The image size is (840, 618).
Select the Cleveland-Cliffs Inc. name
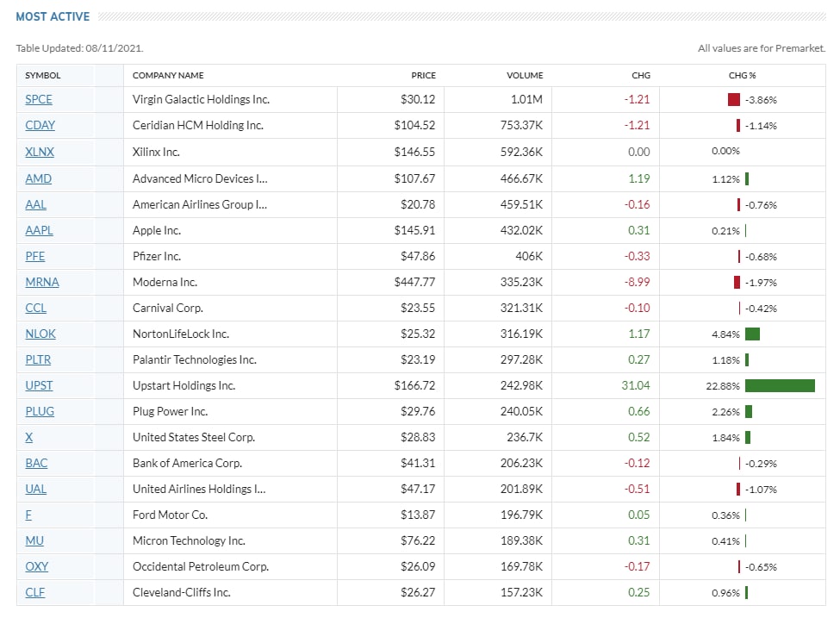point(182,593)
